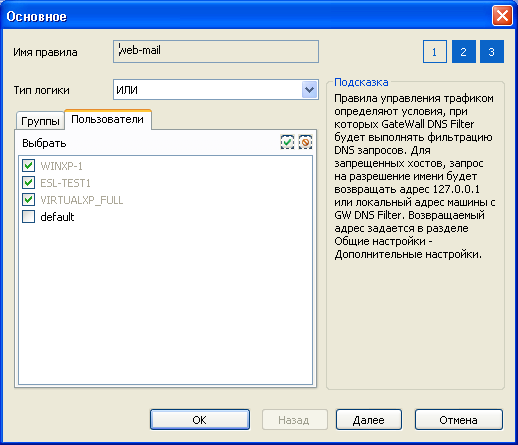Open the Тип логики dropdown arrow
The width and height of the screenshot is (518, 445).
(x=309, y=90)
